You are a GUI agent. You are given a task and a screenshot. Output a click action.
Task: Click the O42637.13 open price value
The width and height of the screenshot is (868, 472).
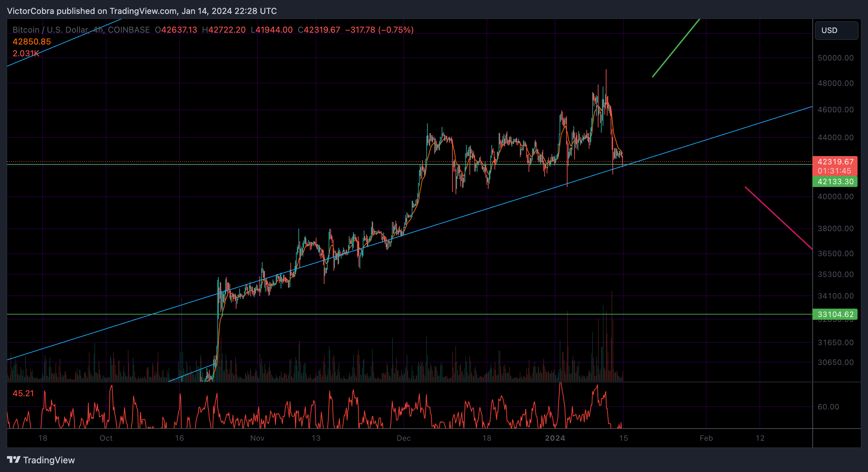[x=176, y=30]
